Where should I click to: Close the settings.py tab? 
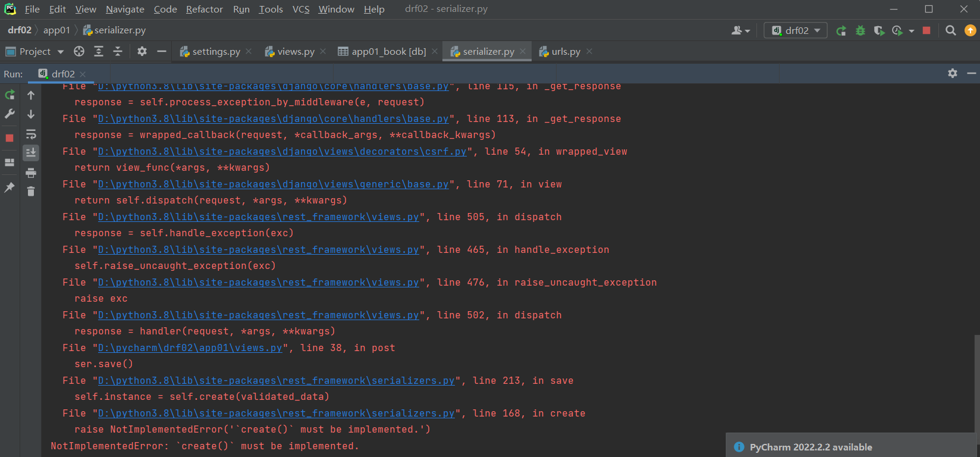[249, 52]
